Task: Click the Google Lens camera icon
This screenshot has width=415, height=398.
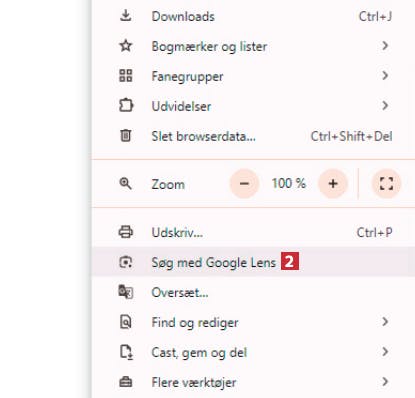Action: pos(126,262)
